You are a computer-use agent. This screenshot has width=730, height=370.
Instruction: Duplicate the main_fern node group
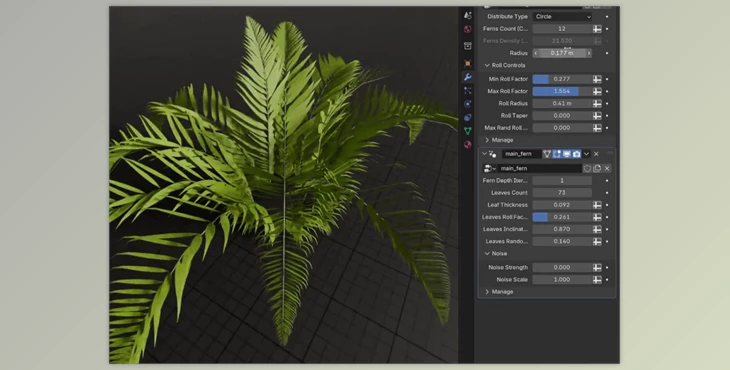tap(597, 168)
